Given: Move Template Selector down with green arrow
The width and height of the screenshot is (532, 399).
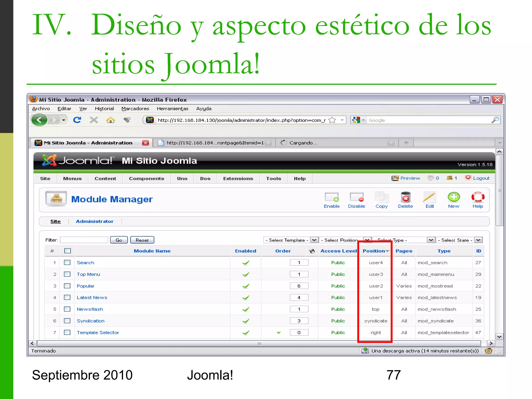Looking at the screenshot, I should click(x=278, y=332).
